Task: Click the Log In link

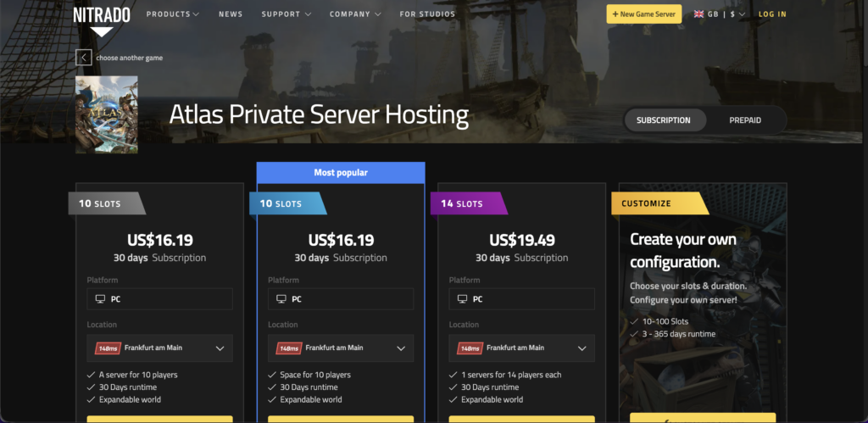Action: tap(772, 14)
